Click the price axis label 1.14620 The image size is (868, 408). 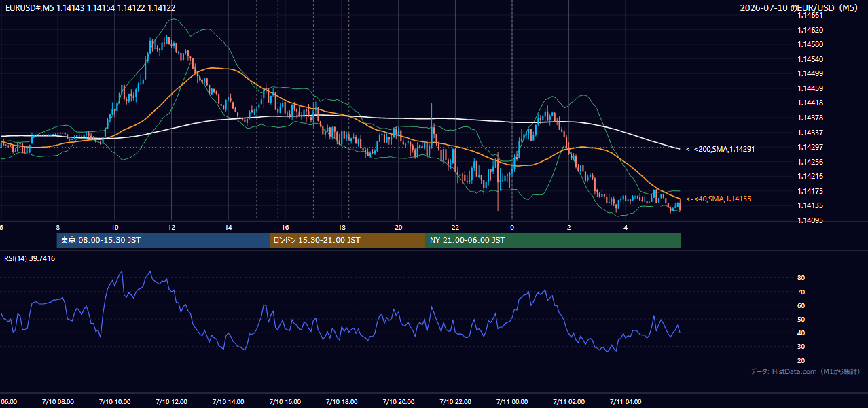point(810,30)
